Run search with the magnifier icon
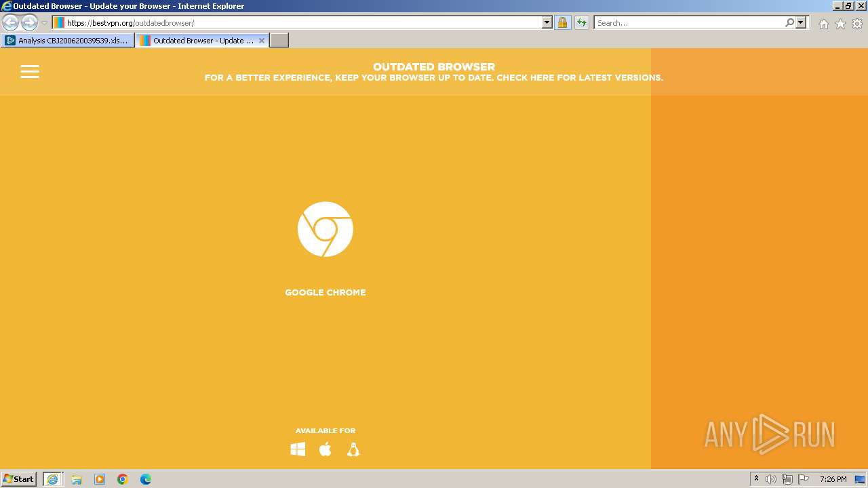The image size is (868, 488). click(x=789, y=22)
